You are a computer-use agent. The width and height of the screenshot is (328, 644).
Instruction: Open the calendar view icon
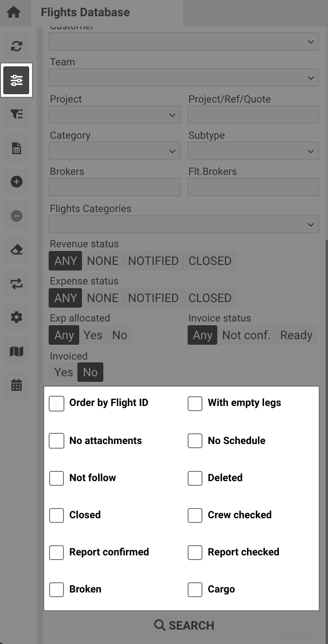tap(16, 385)
